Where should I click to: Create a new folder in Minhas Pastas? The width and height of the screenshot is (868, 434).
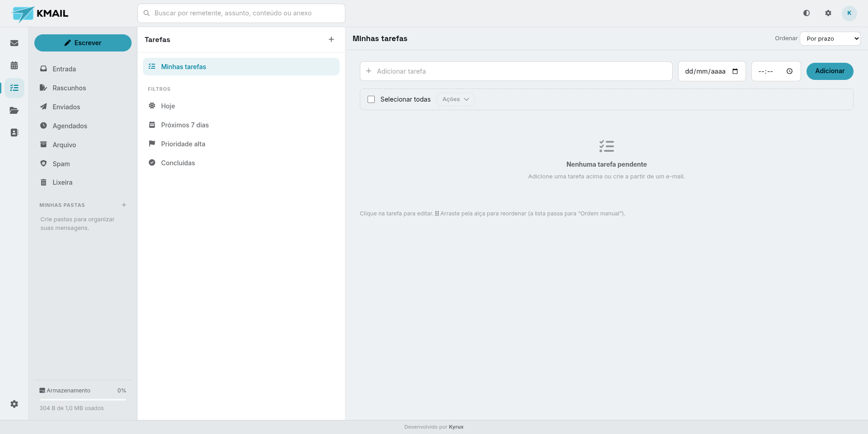coord(124,205)
